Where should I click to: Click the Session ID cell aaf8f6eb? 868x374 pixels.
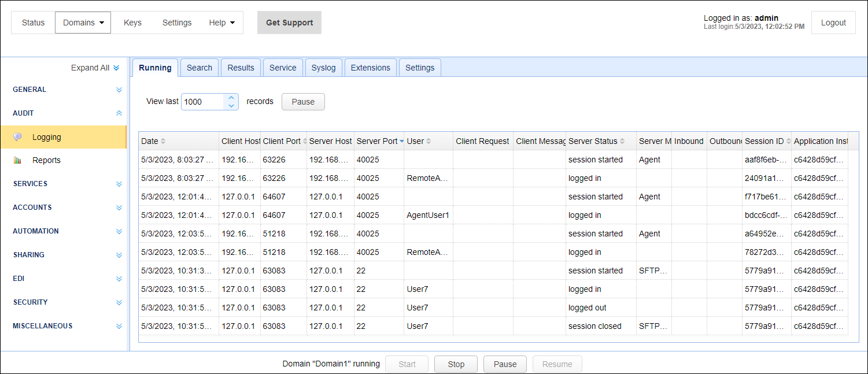766,160
